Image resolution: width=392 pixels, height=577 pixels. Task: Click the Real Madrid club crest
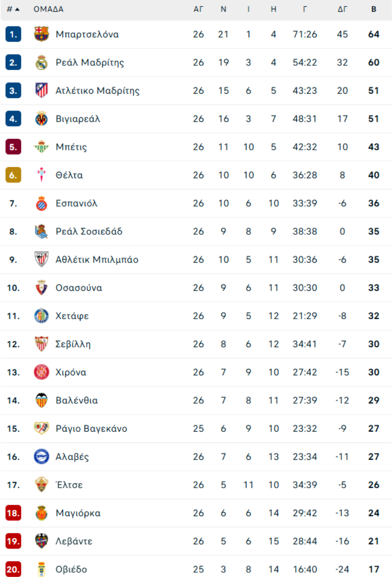(x=41, y=62)
